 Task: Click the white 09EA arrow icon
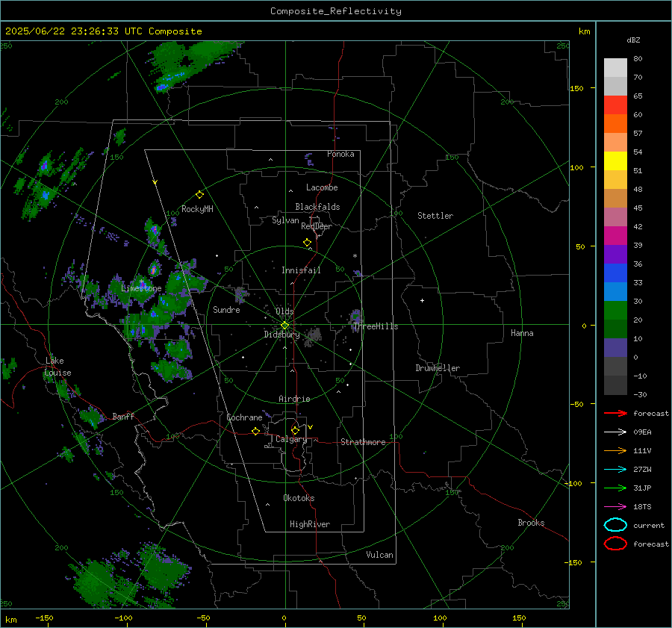(615, 432)
